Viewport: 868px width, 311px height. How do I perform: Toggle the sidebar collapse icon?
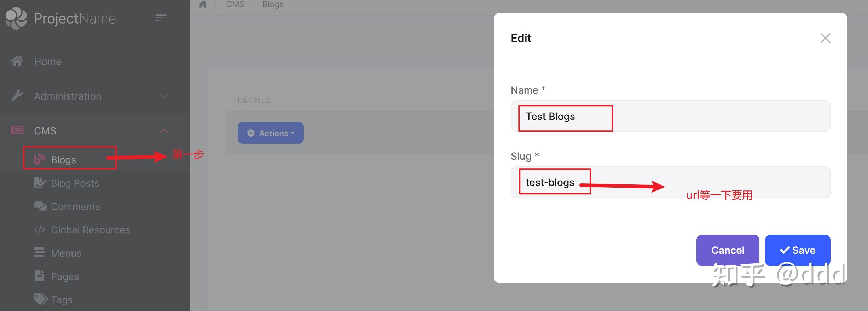point(161,18)
